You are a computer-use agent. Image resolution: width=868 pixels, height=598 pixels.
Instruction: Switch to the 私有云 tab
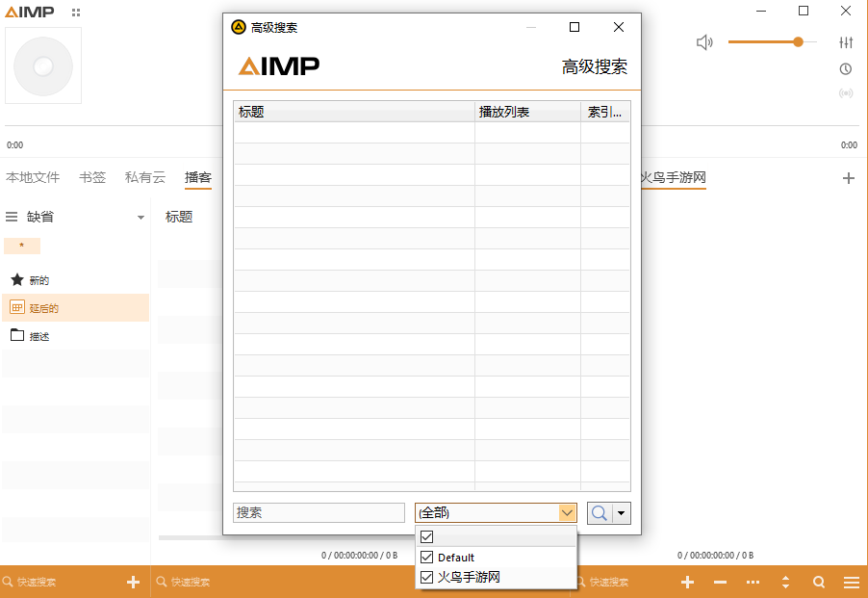pyautogui.click(x=145, y=177)
